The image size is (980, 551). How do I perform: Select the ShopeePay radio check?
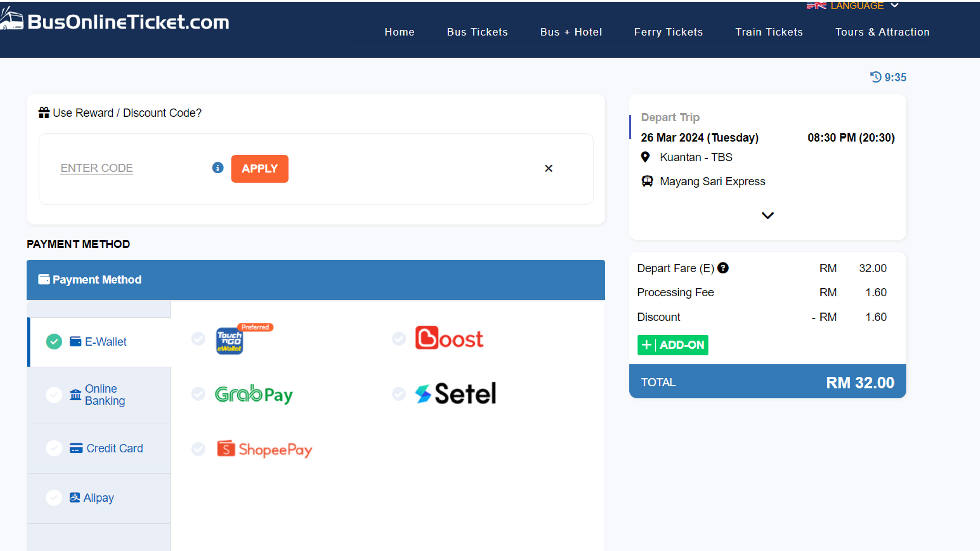(198, 449)
